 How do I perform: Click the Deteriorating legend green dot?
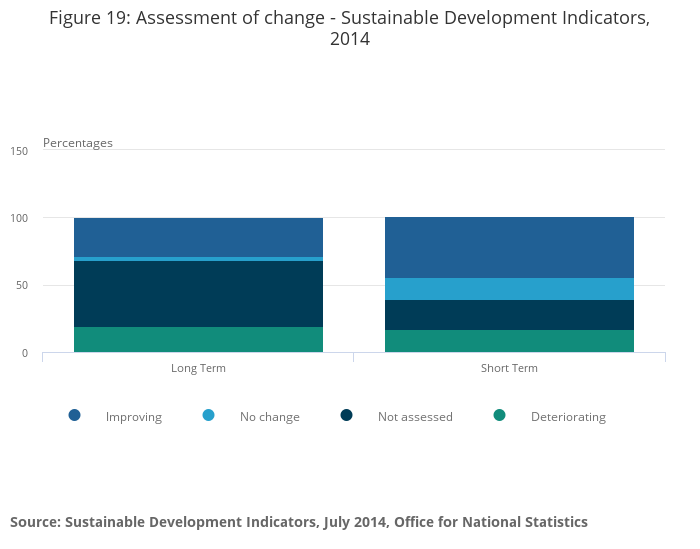500,415
